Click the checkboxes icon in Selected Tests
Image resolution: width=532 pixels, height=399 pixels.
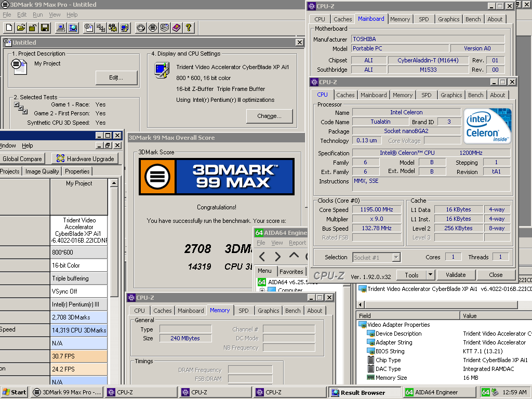coord(21,108)
